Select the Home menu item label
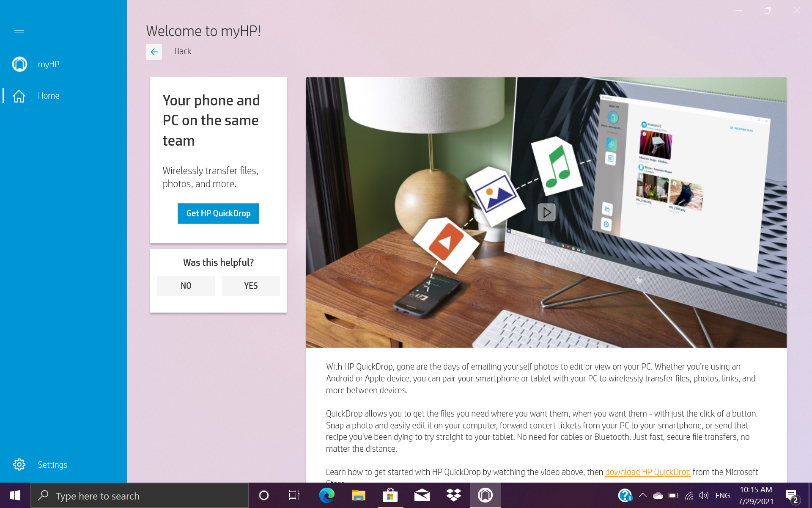812x508 pixels. [x=49, y=96]
